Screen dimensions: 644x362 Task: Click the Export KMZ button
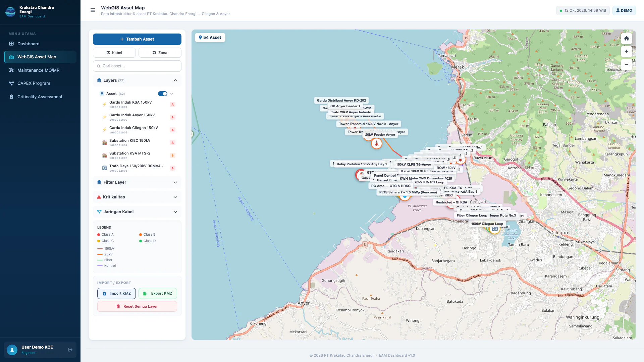158,293
